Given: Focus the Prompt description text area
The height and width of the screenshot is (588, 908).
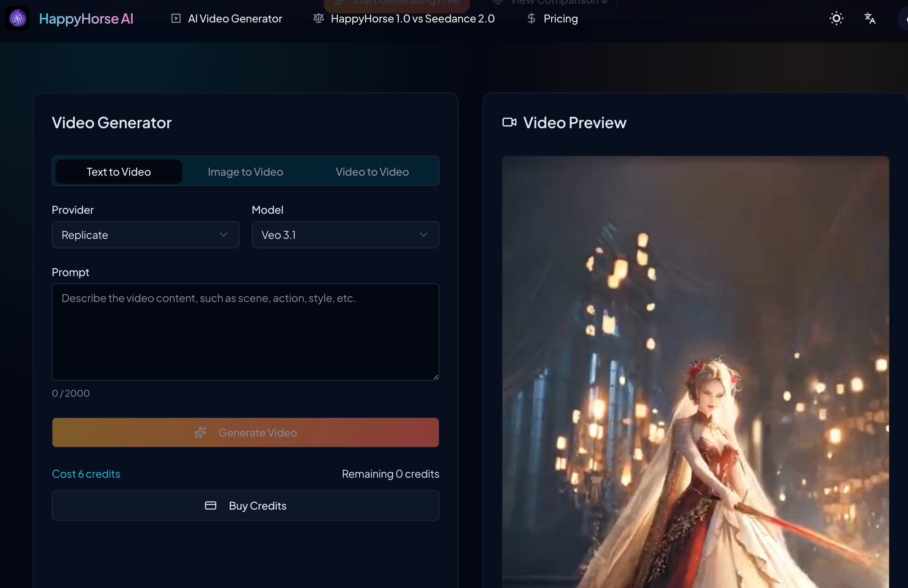Looking at the screenshot, I should [245, 332].
